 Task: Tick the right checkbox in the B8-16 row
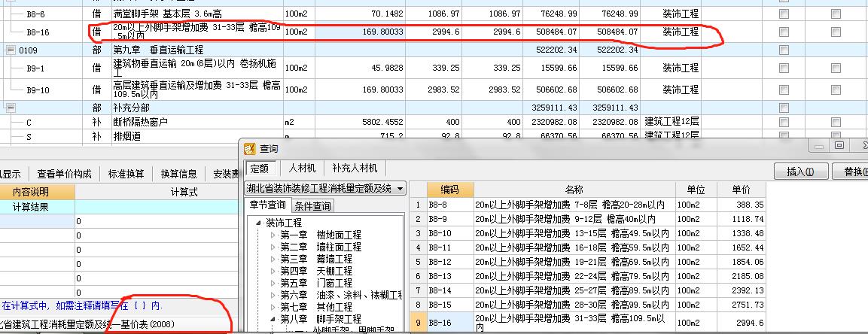[x=836, y=32]
